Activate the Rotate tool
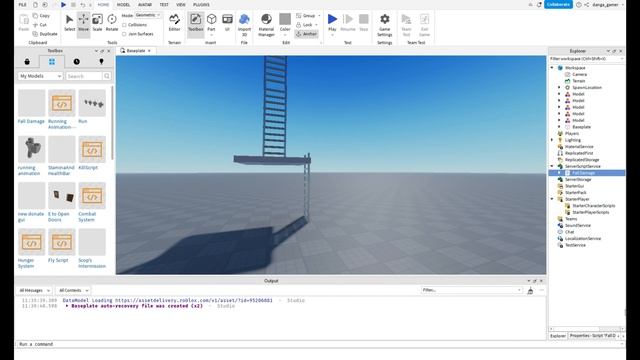This screenshot has height=360, width=640. [x=111, y=22]
